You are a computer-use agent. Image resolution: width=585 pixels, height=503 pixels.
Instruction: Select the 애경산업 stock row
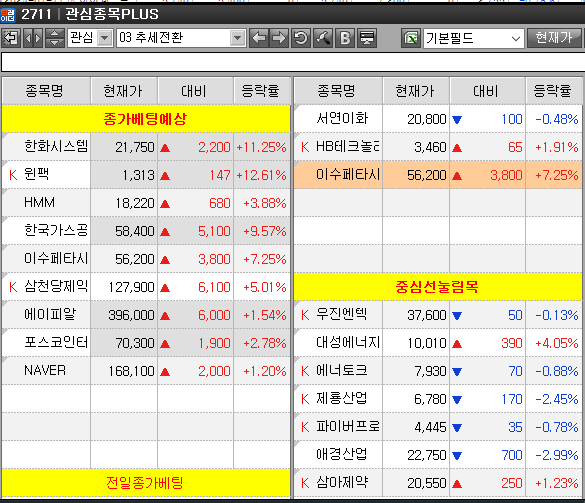438,455
